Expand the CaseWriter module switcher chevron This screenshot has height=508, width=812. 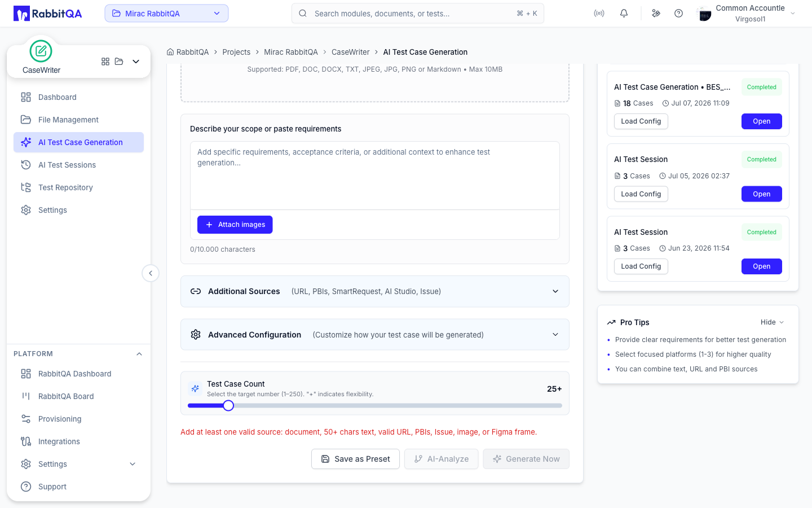(x=136, y=62)
